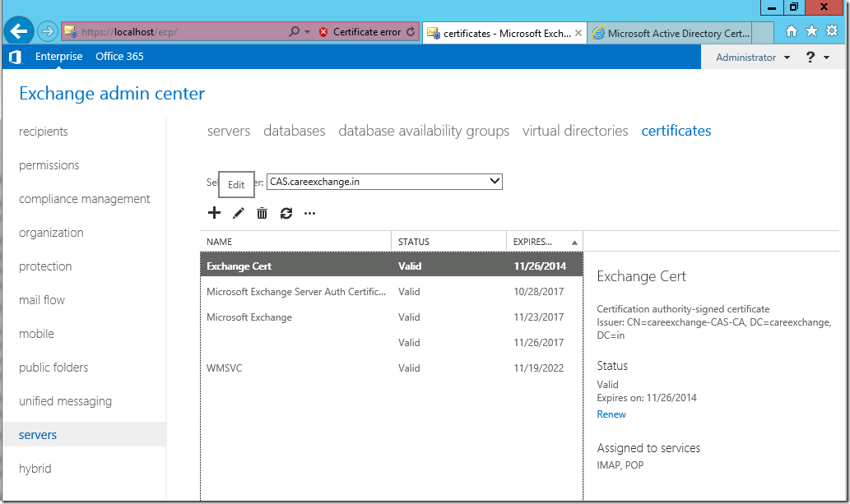Open the servers tab
This screenshot has height=504, width=850.
[x=229, y=131]
